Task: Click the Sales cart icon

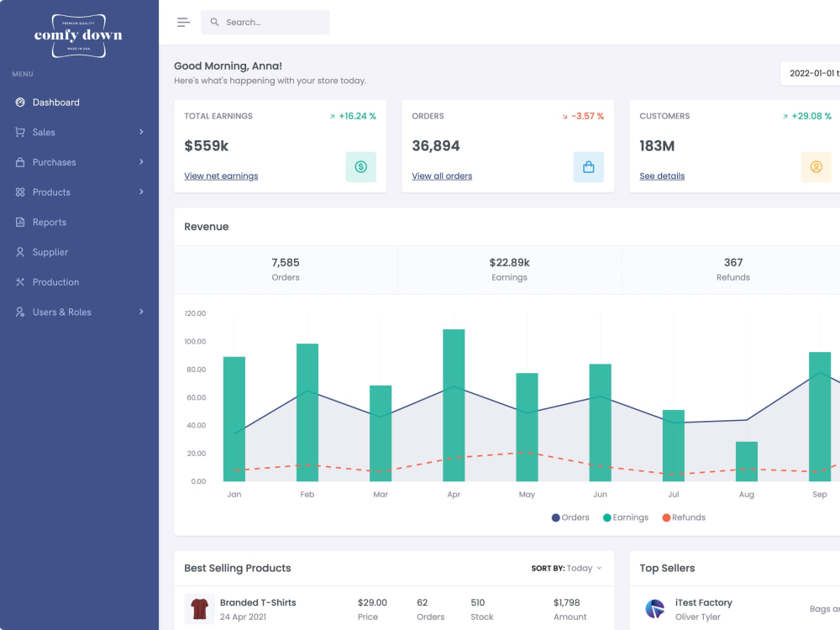Action: pos(20,132)
